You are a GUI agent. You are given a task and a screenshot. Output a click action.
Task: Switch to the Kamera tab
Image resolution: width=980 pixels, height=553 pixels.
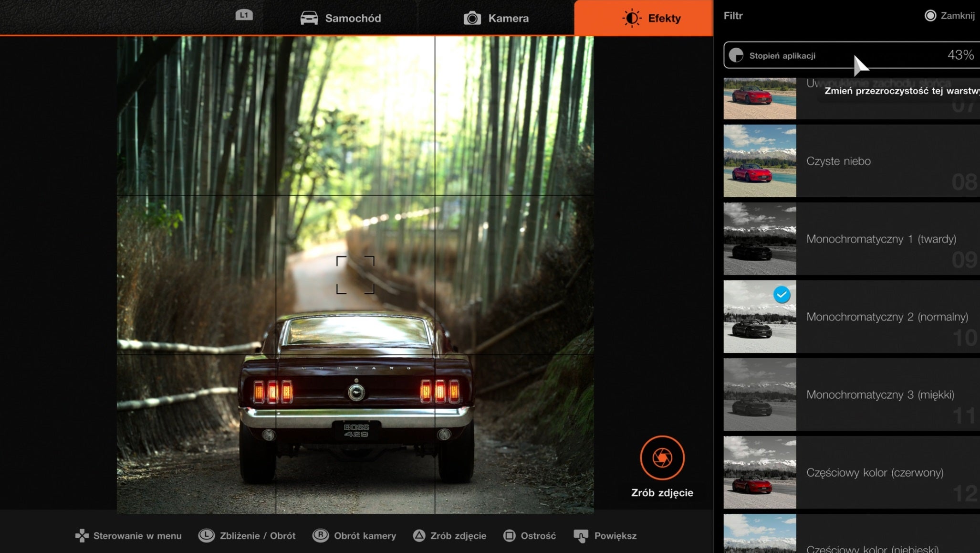click(496, 18)
